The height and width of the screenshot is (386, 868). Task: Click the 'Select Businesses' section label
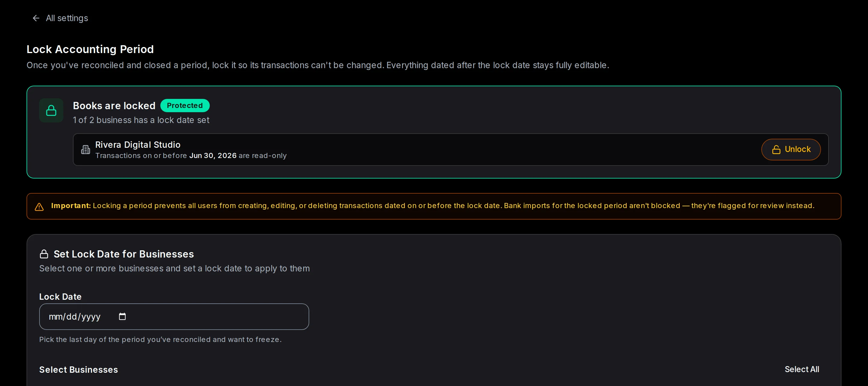(78, 369)
